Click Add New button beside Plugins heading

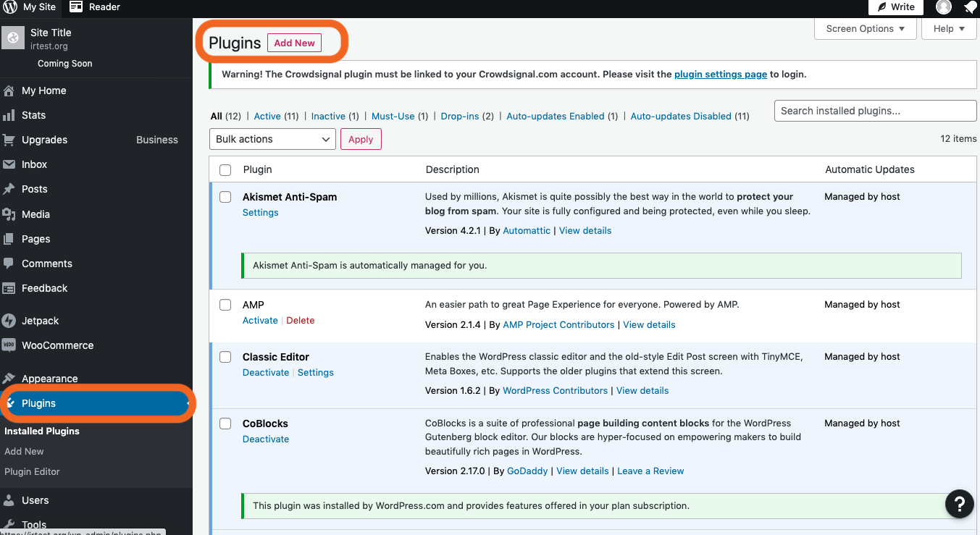[294, 43]
